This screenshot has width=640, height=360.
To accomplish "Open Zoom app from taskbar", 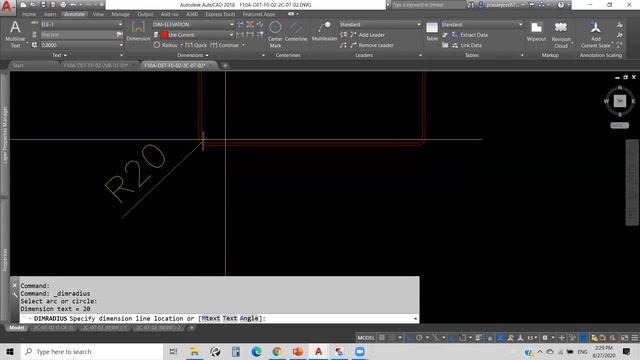I will (x=360, y=351).
